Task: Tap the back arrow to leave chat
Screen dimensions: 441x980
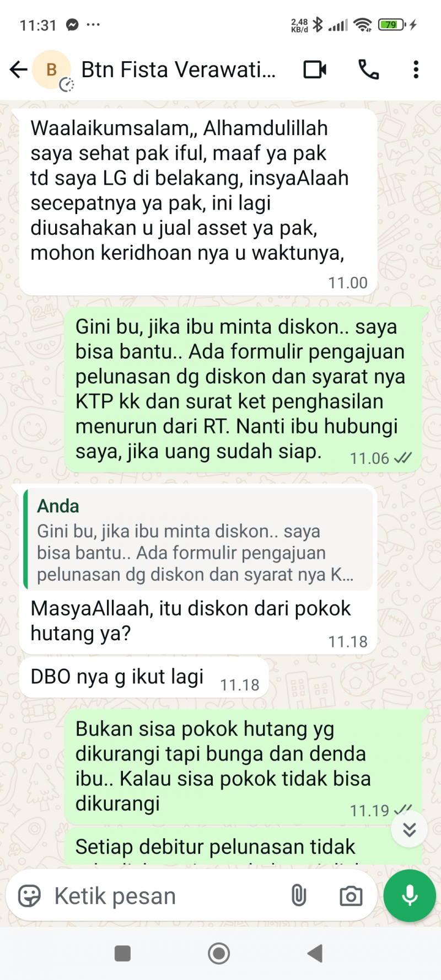Action: click(x=18, y=69)
